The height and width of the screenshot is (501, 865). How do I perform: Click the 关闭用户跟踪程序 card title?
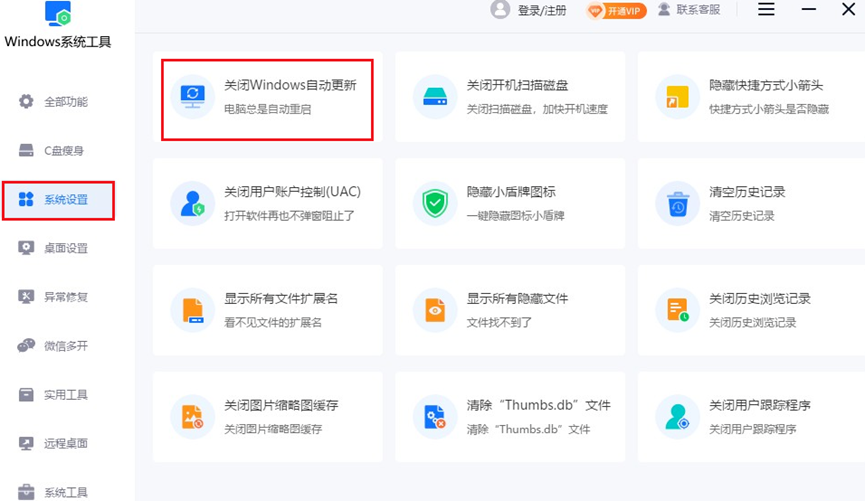point(760,405)
